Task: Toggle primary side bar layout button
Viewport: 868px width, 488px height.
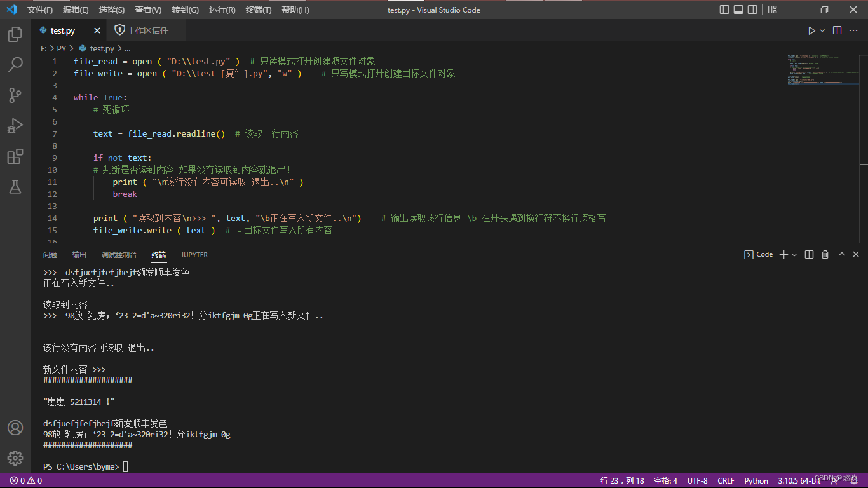Action: click(x=724, y=10)
